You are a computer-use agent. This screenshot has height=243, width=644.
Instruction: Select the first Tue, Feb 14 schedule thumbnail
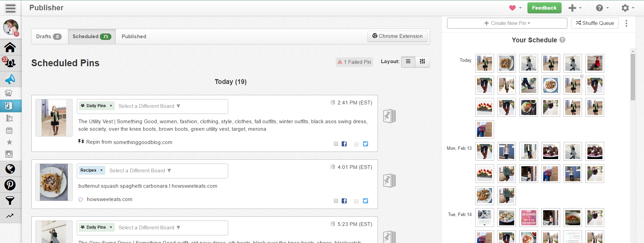pyautogui.click(x=485, y=218)
